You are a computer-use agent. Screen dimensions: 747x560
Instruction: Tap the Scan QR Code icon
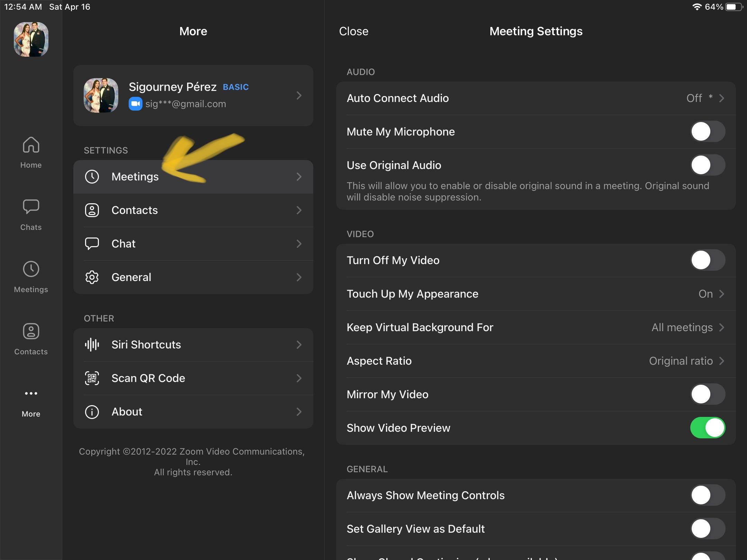click(92, 378)
